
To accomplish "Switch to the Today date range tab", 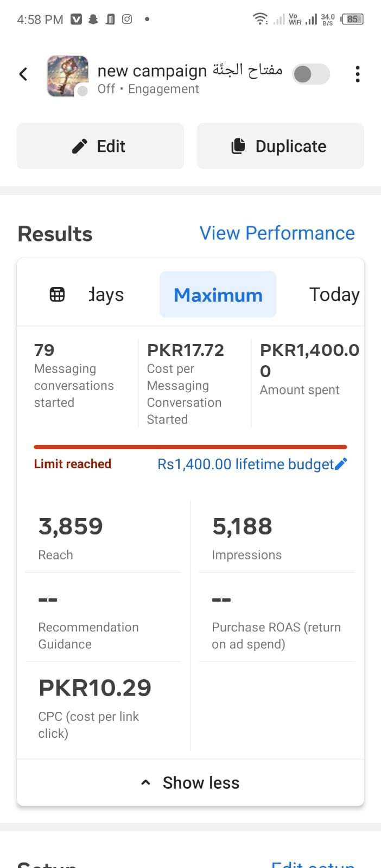I will coord(334,295).
